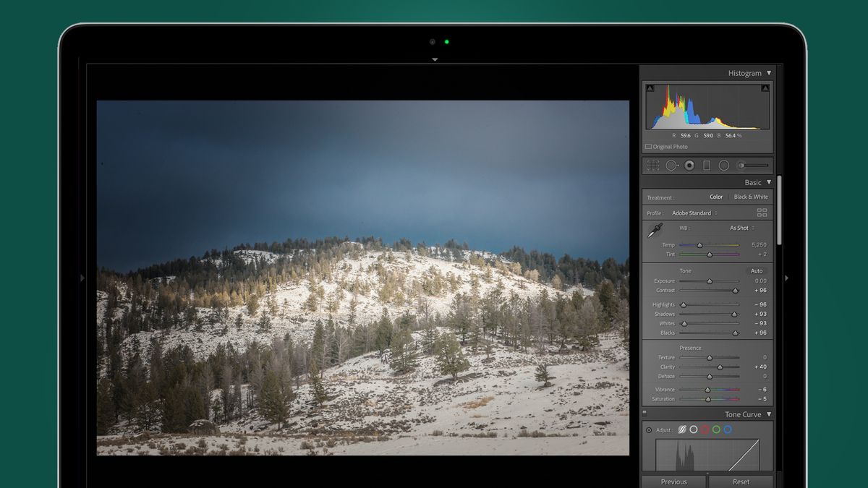Select the Color treatment option
This screenshot has height=488, width=868.
pyautogui.click(x=716, y=196)
